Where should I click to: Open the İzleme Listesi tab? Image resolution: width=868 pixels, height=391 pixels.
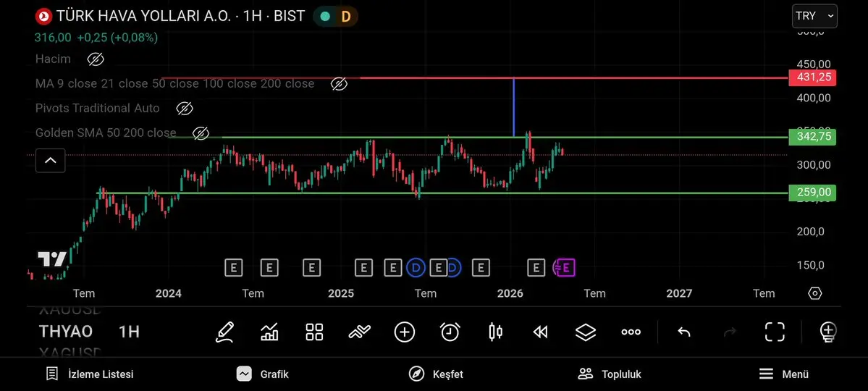pyautogui.click(x=90, y=374)
